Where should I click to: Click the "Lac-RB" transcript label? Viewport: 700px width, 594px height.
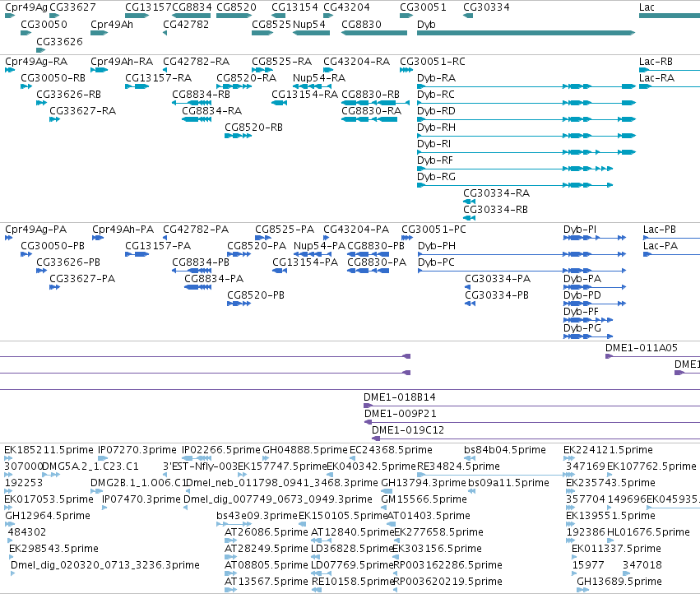[656, 62]
